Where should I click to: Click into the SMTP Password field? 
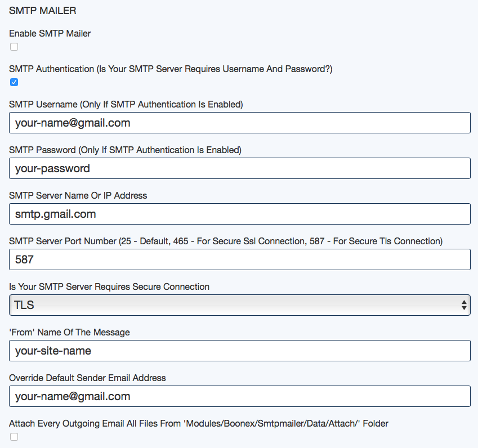pos(240,168)
